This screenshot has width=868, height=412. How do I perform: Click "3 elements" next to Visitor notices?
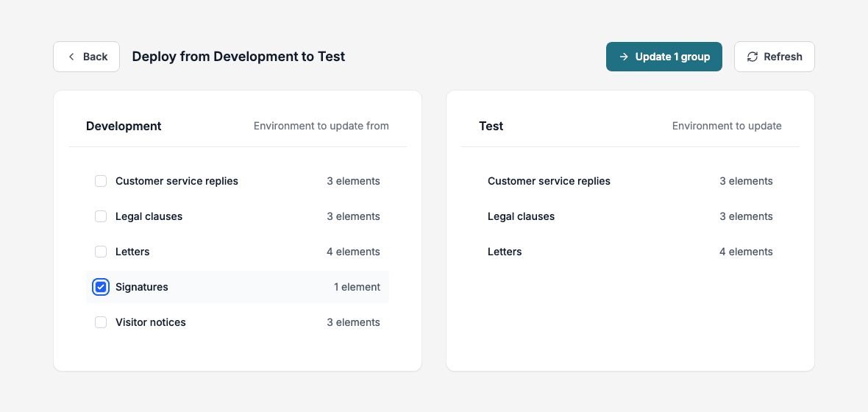pyautogui.click(x=353, y=322)
